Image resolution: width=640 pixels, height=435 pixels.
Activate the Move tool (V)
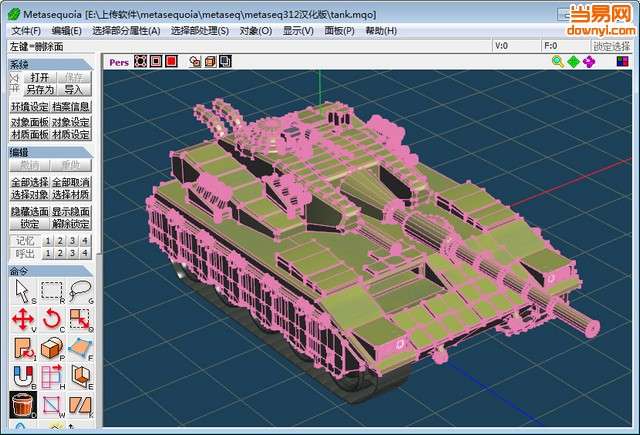click(23, 320)
